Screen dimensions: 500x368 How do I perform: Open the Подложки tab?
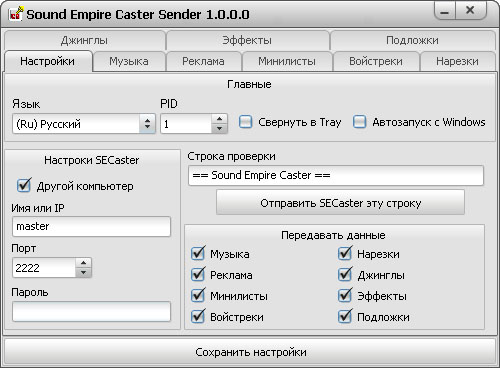pos(412,40)
